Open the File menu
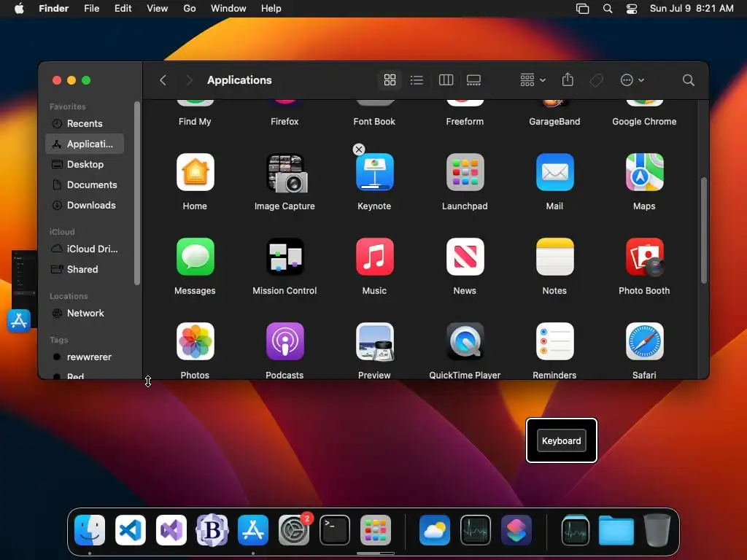This screenshot has height=560, width=747. [91, 9]
